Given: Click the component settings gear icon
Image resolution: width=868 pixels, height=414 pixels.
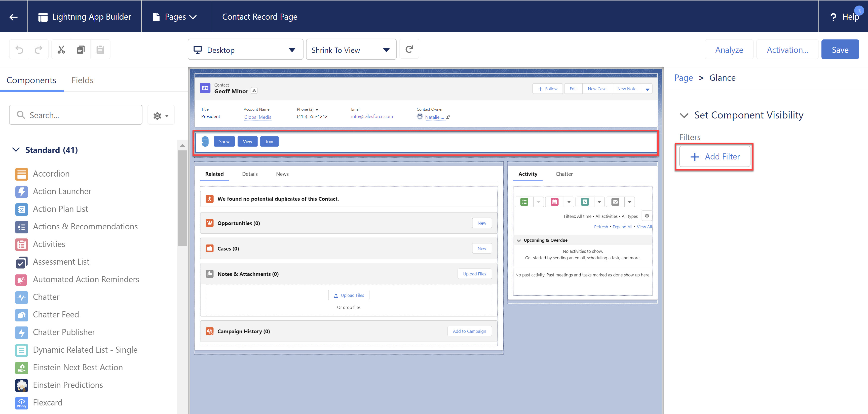Looking at the screenshot, I should pyautogui.click(x=158, y=116).
